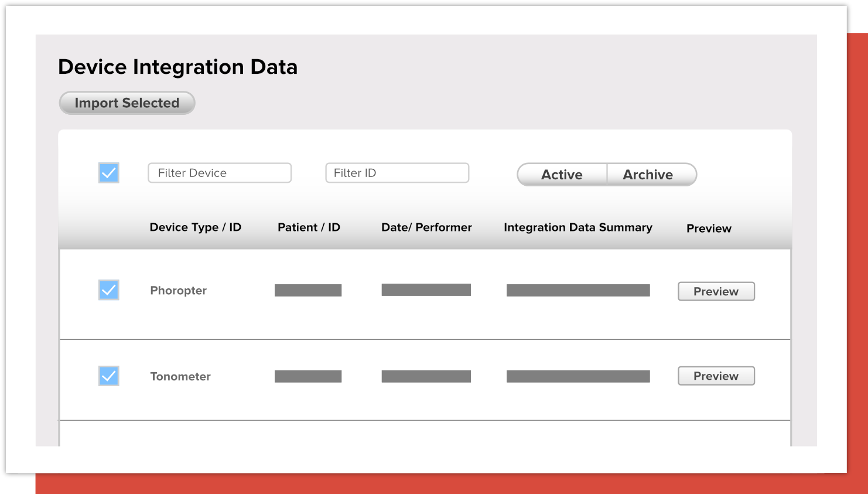Click the Patient / ID column header

click(x=309, y=227)
